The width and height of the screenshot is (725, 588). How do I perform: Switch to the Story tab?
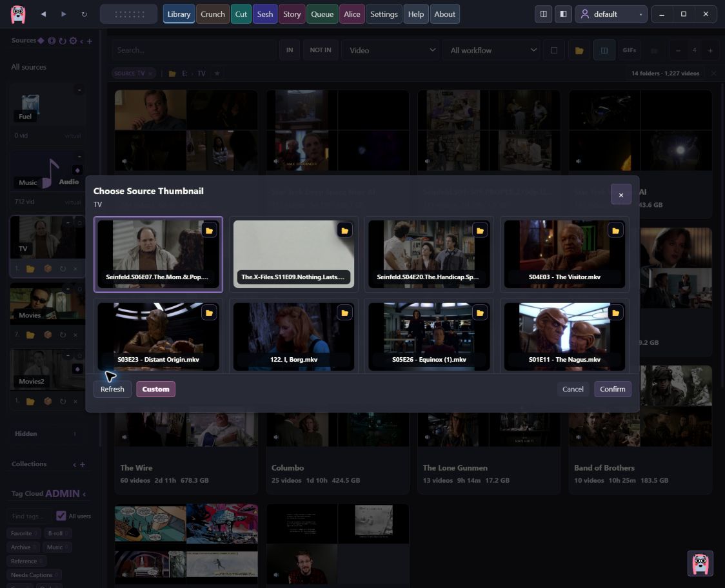point(292,14)
